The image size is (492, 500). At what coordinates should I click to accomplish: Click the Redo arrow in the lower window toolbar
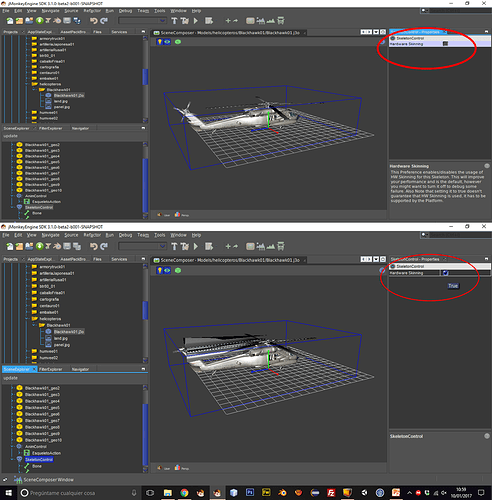click(104, 246)
